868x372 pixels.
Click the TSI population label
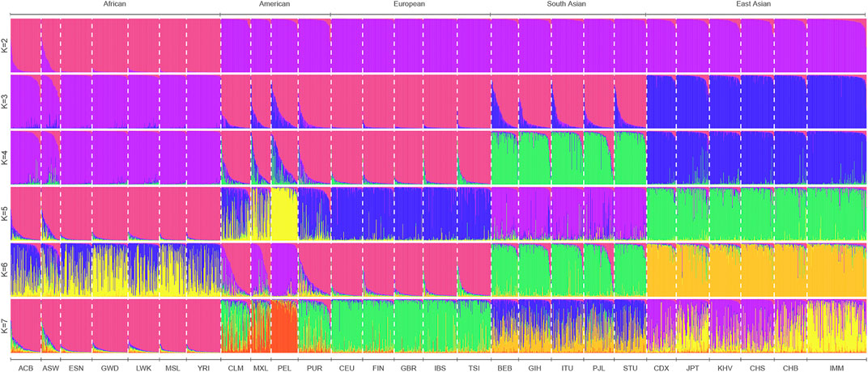coord(474,367)
